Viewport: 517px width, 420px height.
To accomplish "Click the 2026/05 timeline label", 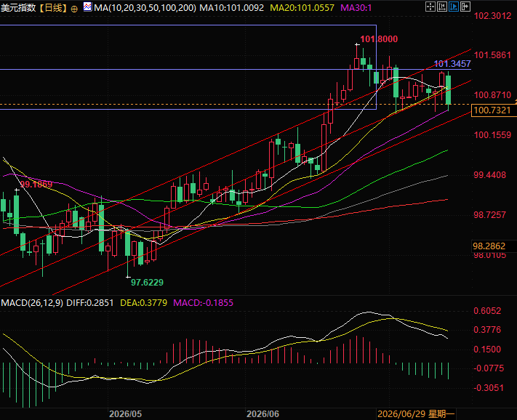I will [125, 413].
